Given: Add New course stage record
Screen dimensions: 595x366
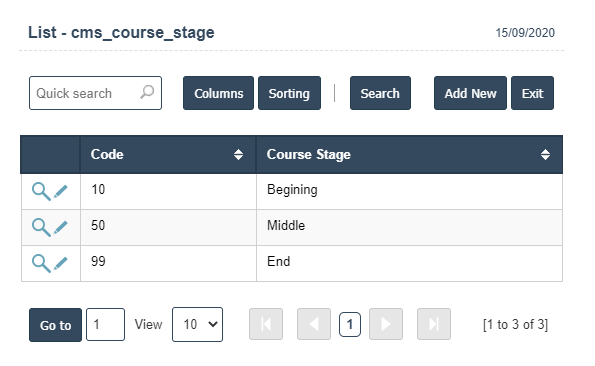Looking at the screenshot, I should [471, 93].
